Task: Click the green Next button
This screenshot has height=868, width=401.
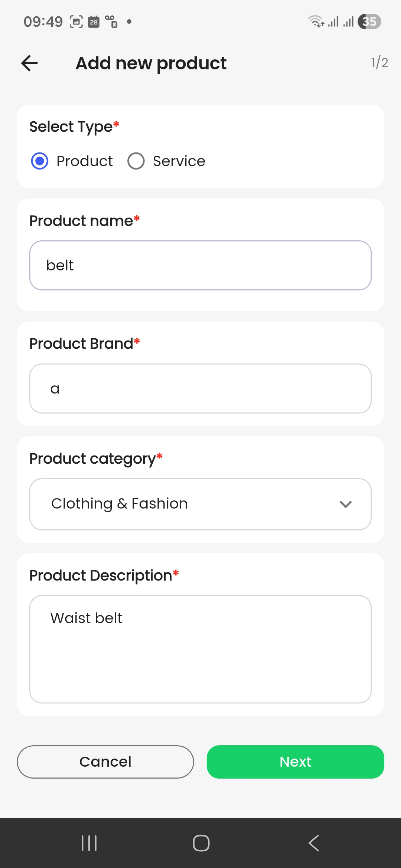Action: tap(295, 762)
